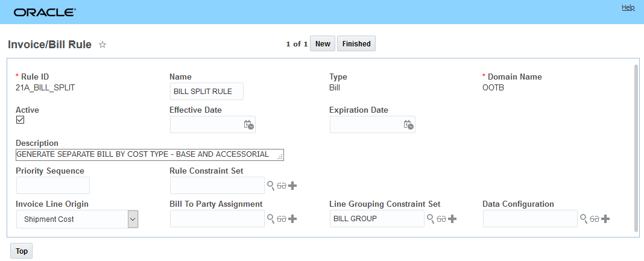The image size is (644, 261).
Task: Add a new Line Grouping Constraint Set
Action: 452,219
